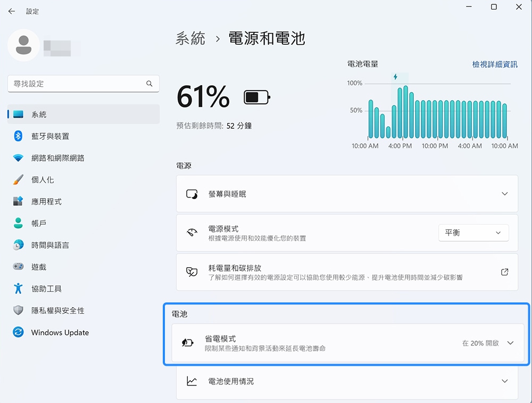This screenshot has width=532, height=403.
Task: Click the search magnifier icon
Action: coord(149,84)
